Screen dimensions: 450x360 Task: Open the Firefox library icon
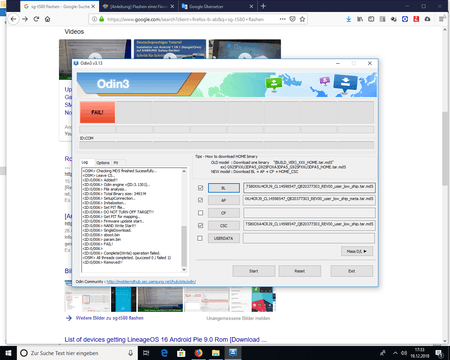click(x=360, y=19)
